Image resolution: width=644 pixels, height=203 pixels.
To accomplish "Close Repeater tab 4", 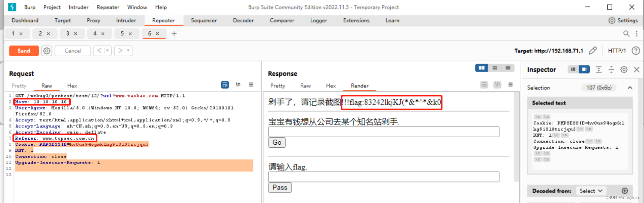I will (x=103, y=33).
